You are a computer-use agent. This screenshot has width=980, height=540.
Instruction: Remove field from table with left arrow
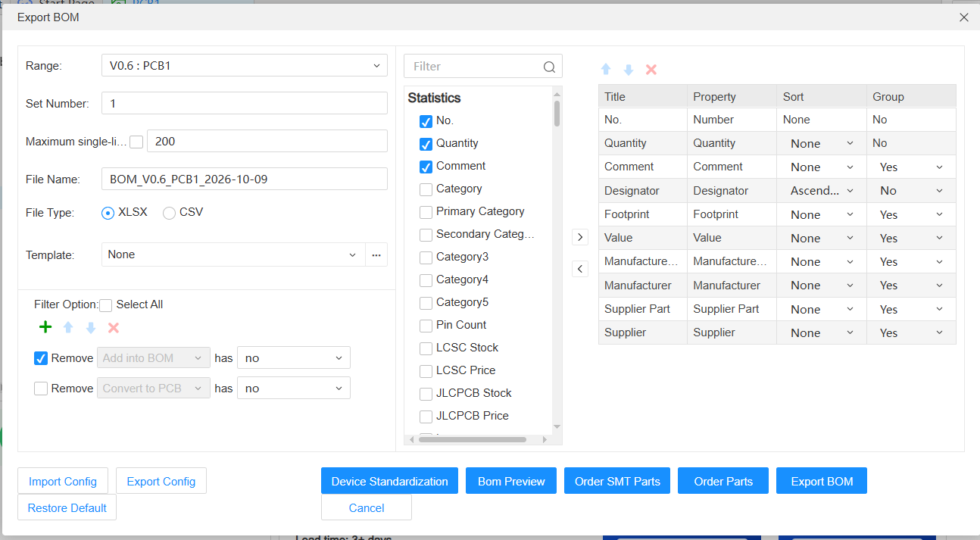coord(580,269)
